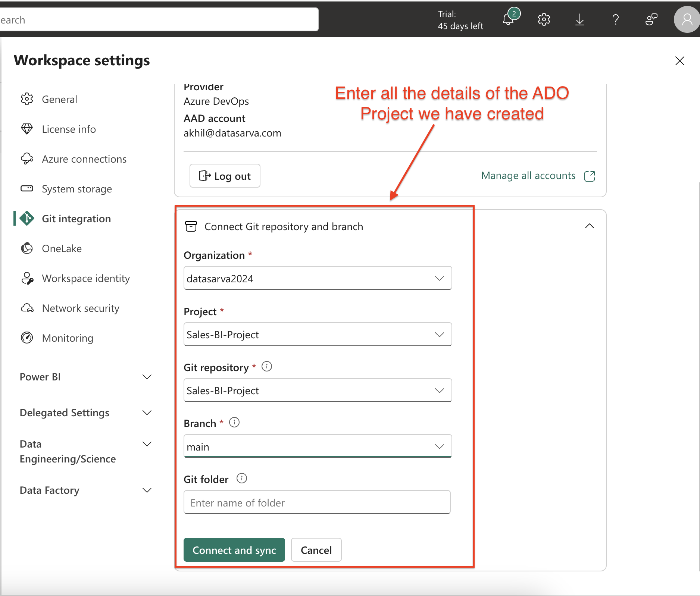The width and height of the screenshot is (700, 596).
Task: Select Git integration section
Action: coord(76,219)
